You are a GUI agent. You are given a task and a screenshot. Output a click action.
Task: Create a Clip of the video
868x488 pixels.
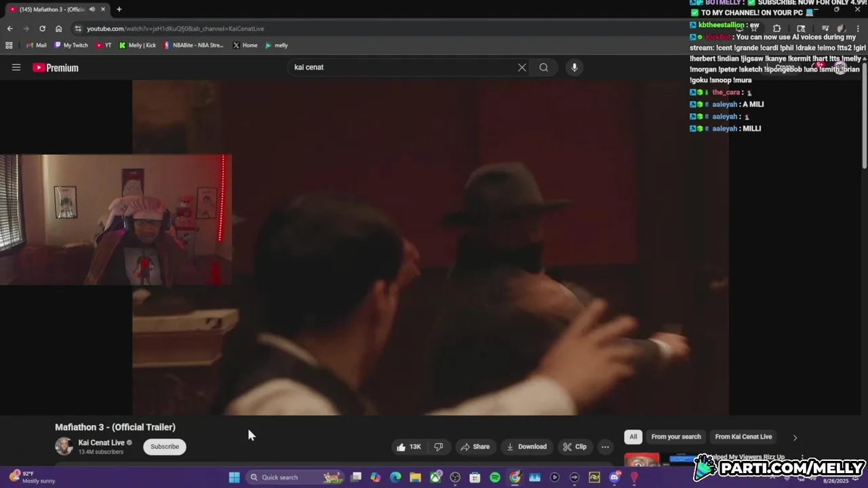point(574,447)
